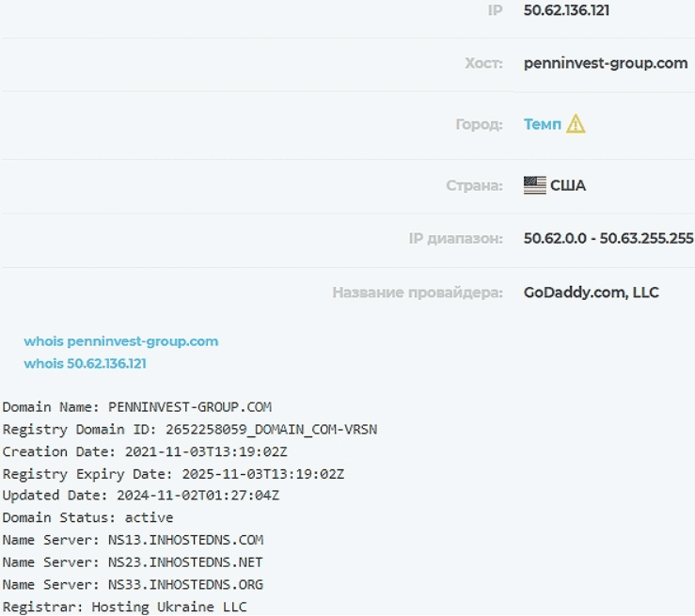Click the Название провайдера label
This screenshot has height=616, width=695.
418,292
